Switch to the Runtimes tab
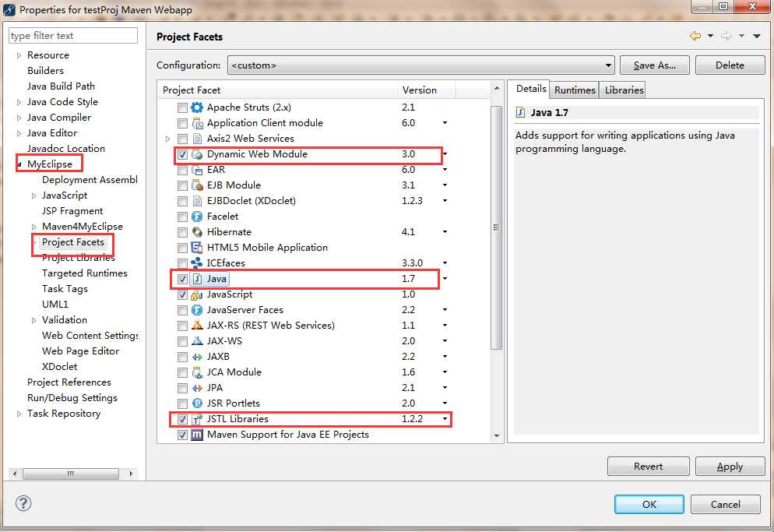 pyautogui.click(x=575, y=90)
